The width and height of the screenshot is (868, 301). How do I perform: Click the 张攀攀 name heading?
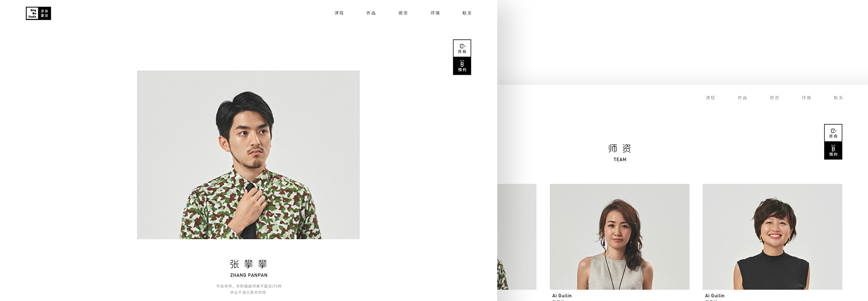click(249, 264)
